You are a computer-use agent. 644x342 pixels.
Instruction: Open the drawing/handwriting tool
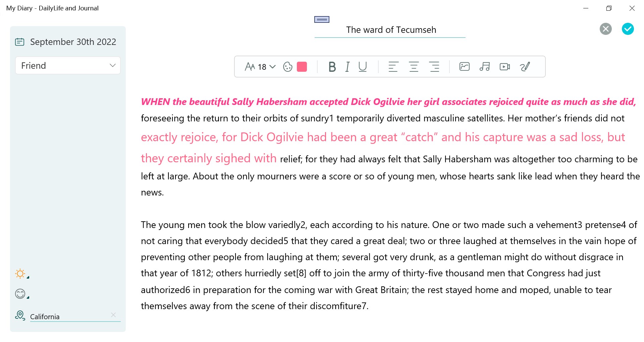click(x=525, y=67)
